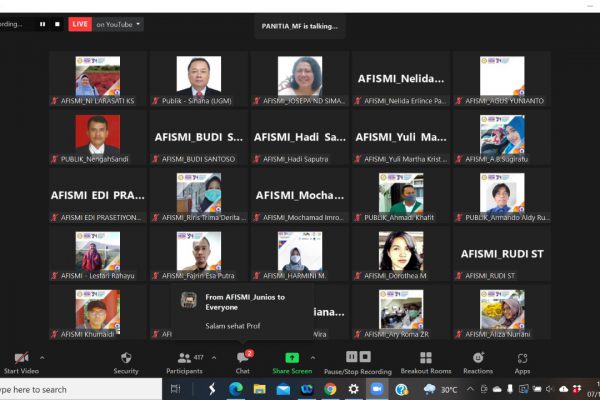The image size is (600, 400).
Task: Open Google Chrome from the taskbar
Action: click(x=330, y=389)
